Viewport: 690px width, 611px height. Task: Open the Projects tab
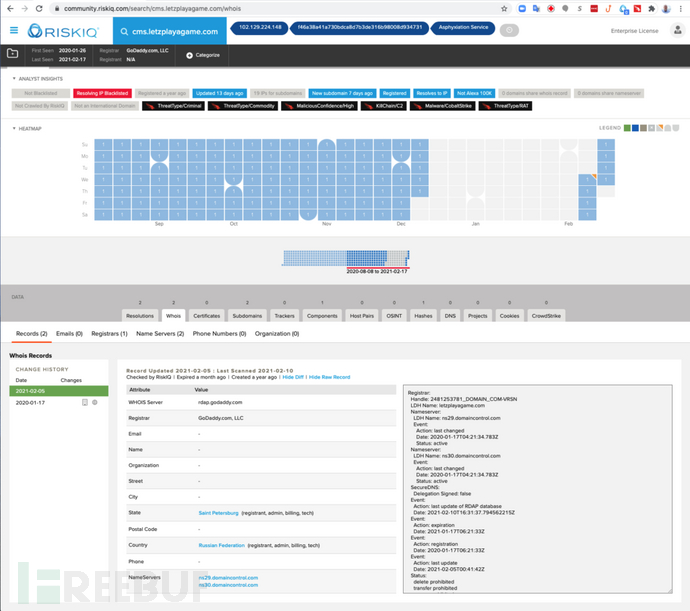pos(478,316)
